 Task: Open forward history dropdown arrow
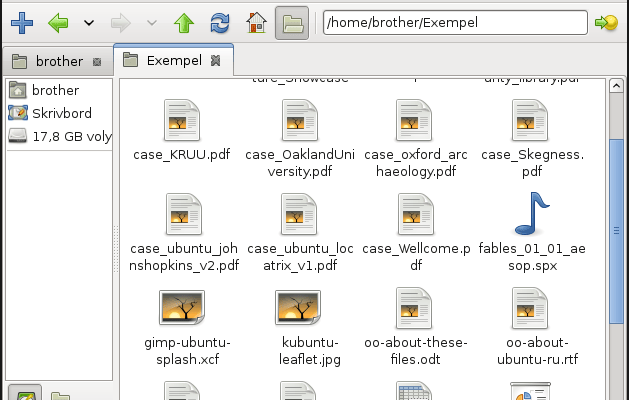[x=152, y=23]
